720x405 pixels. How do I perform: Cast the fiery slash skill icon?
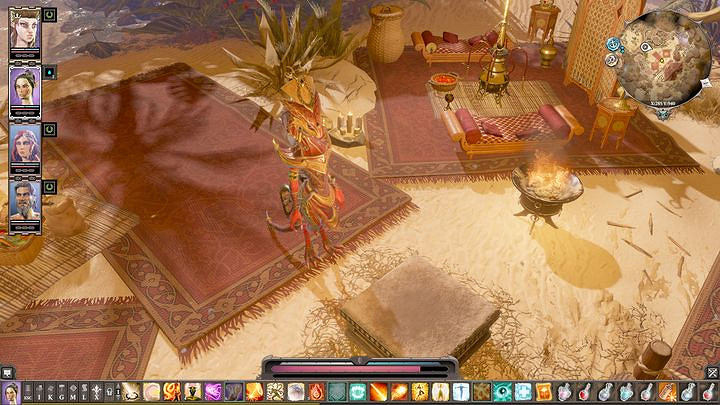tap(378, 391)
